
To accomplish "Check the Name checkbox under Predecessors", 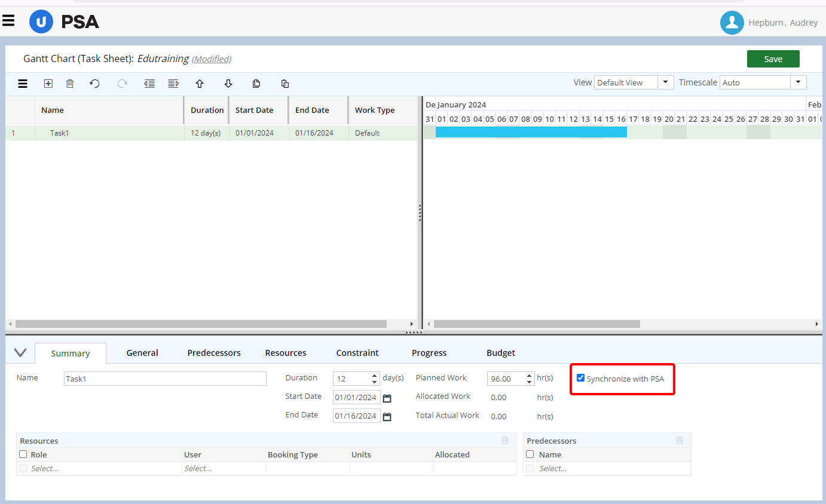I will (x=530, y=454).
